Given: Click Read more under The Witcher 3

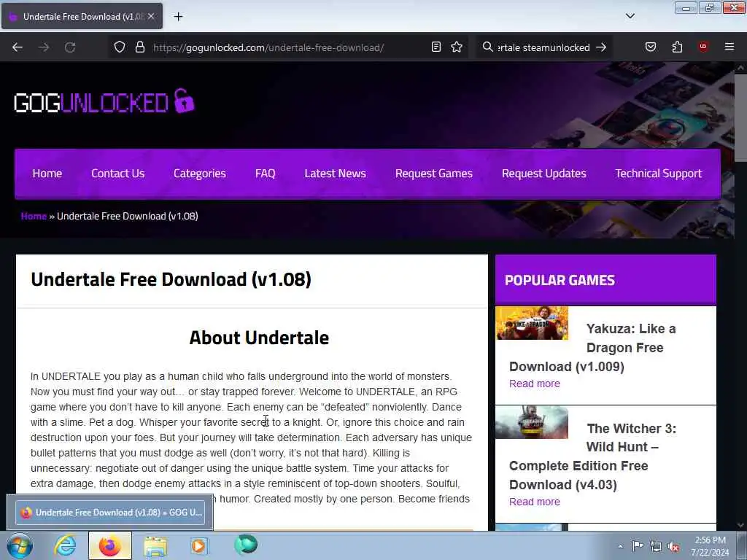Looking at the screenshot, I should tap(535, 502).
